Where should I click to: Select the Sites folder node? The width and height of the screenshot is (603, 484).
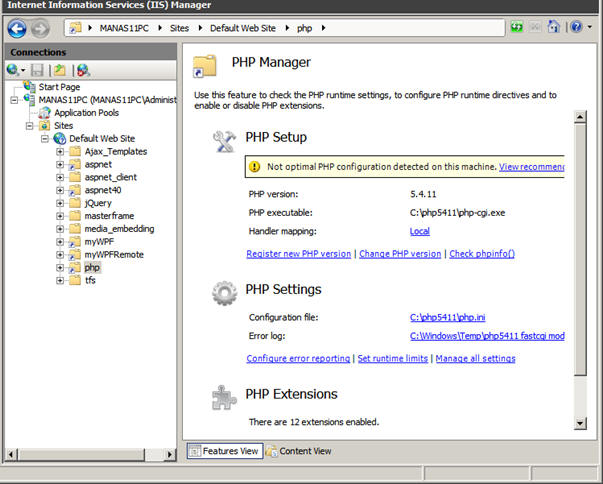coord(63,126)
